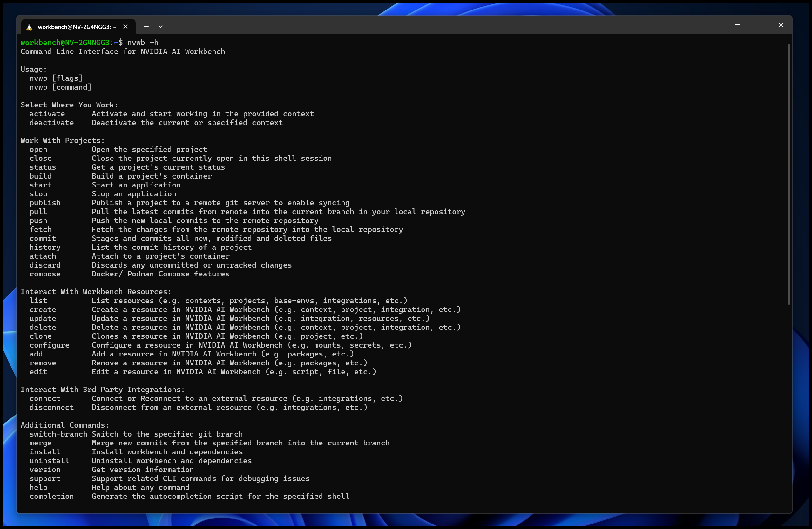Click the publish command entry
The image size is (812, 529).
click(45, 203)
